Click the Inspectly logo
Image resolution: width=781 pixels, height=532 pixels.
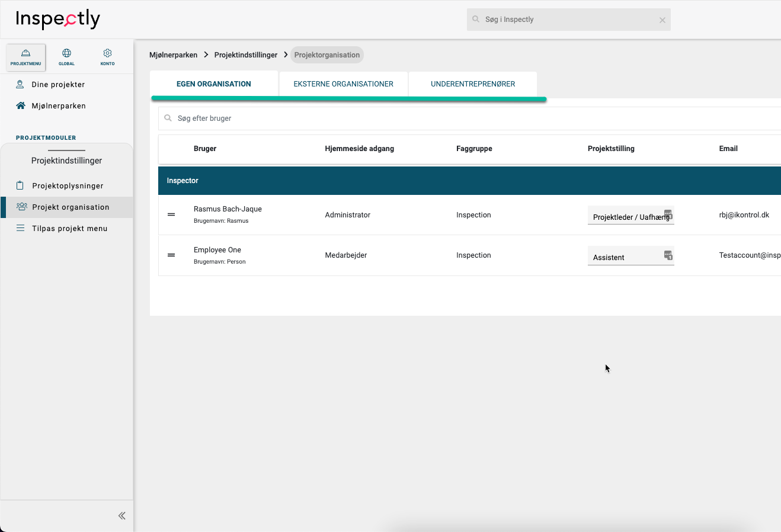(57, 19)
